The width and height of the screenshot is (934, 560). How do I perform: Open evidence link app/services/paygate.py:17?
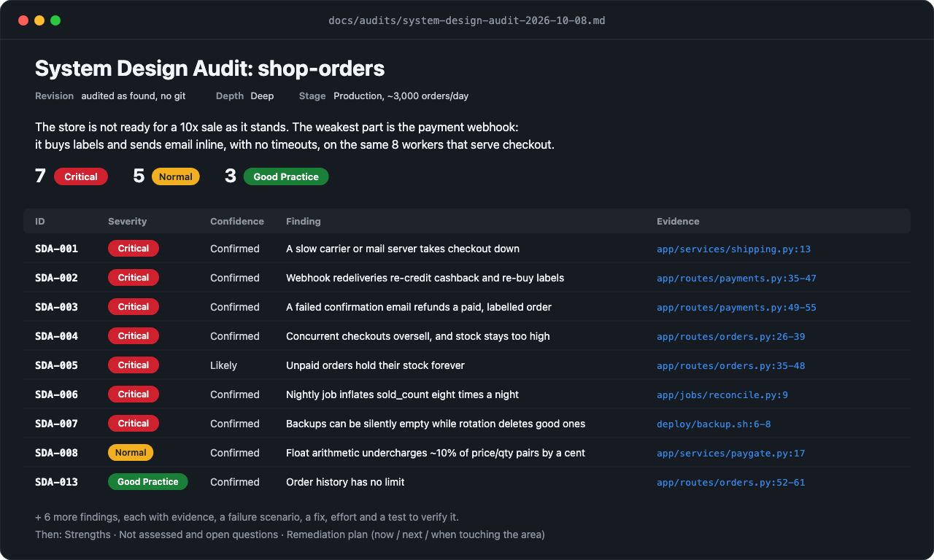730,454
